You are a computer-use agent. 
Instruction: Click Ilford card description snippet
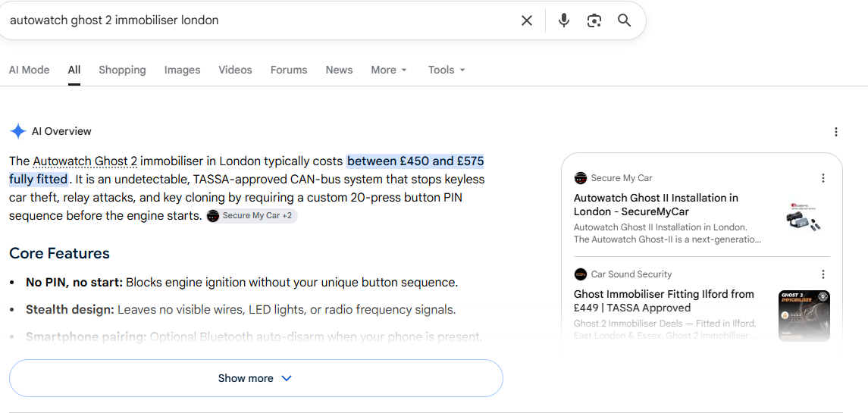[x=666, y=330]
